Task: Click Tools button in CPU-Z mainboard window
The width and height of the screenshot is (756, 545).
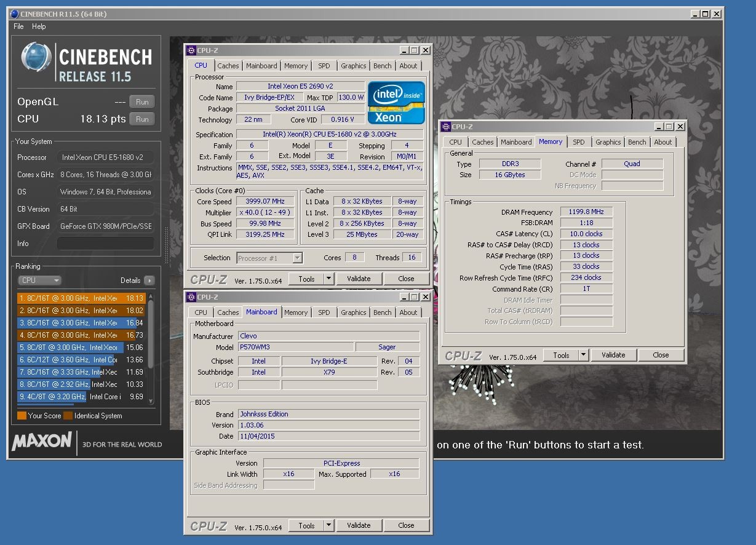Action: point(306,525)
